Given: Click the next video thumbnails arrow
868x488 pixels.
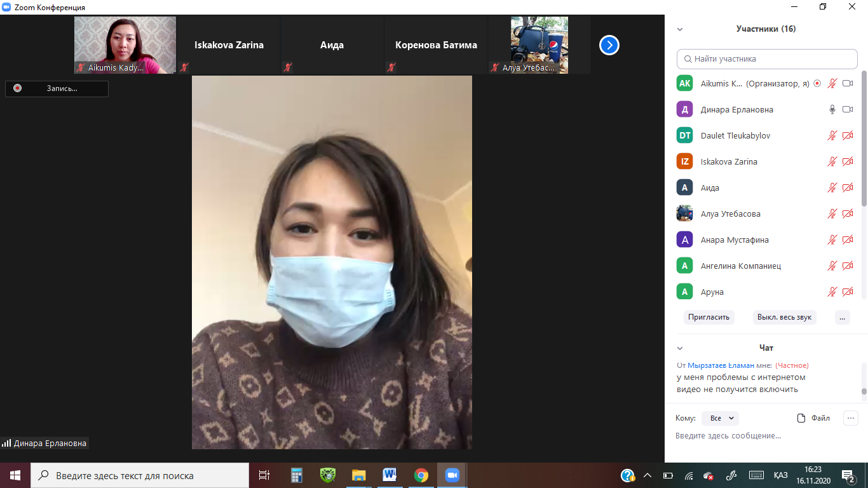Looking at the screenshot, I should click(x=609, y=45).
